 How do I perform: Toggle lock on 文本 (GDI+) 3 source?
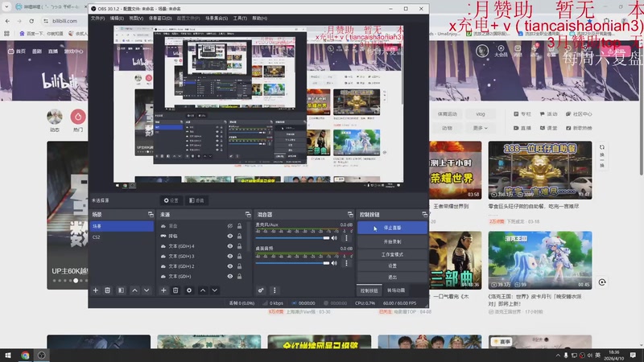pyautogui.click(x=239, y=256)
